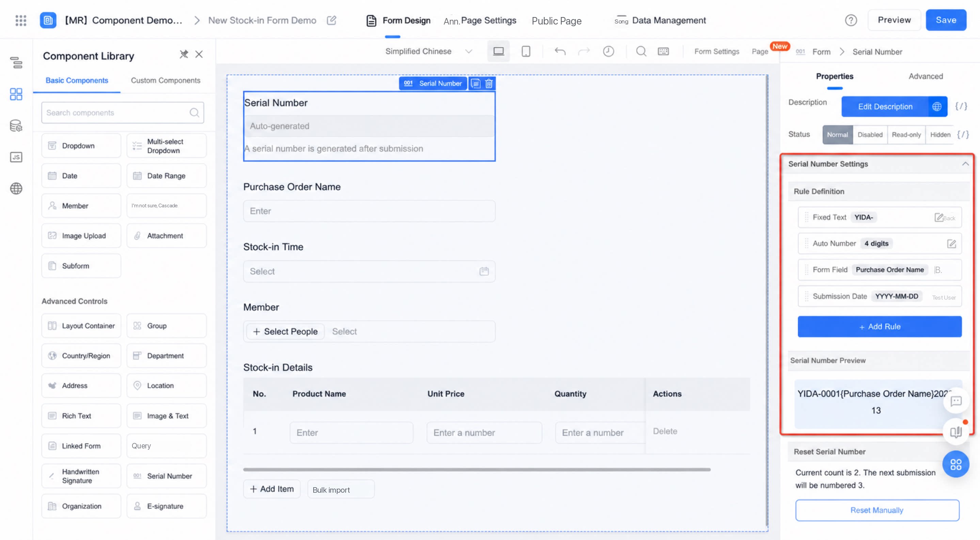Set status to Hidden
Image resolution: width=980 pixels, height=540 pixels.
pos(940,134)
